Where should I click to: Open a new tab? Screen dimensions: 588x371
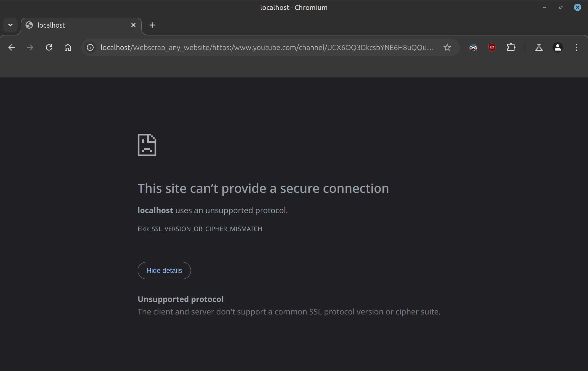(x=152, y=25)
